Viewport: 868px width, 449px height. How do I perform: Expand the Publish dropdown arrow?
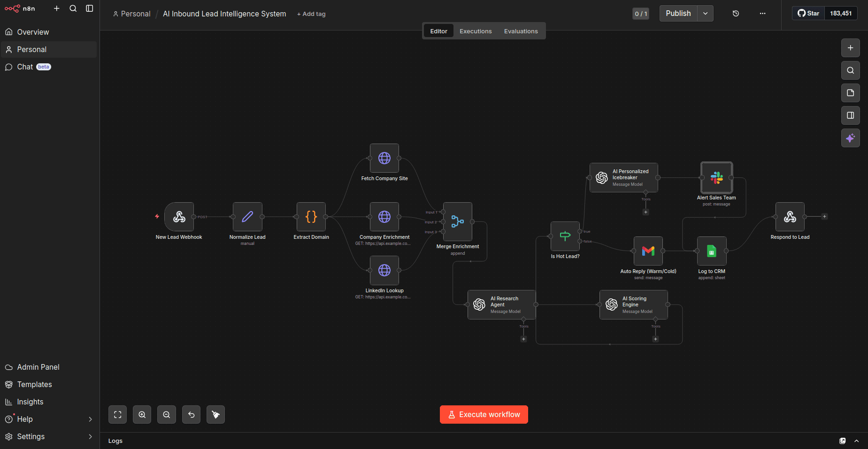click(x=705, y=13)
